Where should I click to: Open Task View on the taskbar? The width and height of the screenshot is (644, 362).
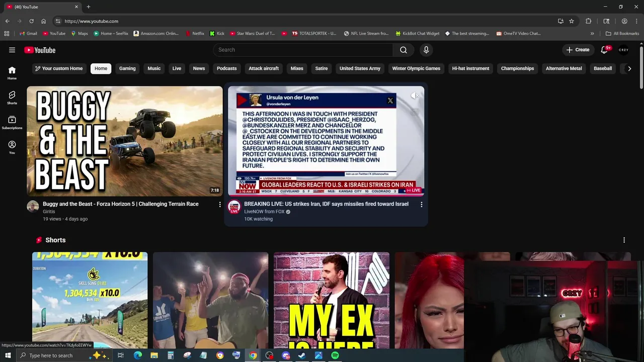(121, 355)
